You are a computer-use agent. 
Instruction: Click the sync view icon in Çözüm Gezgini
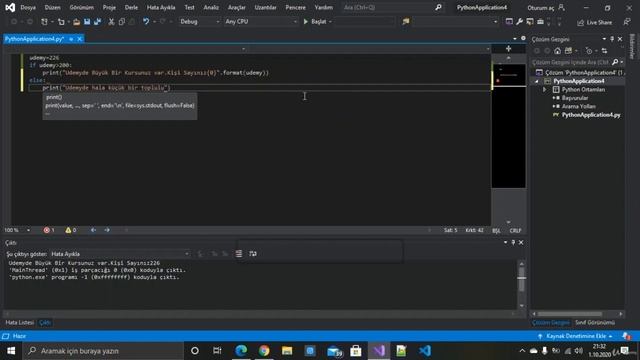tap(604, 51)
